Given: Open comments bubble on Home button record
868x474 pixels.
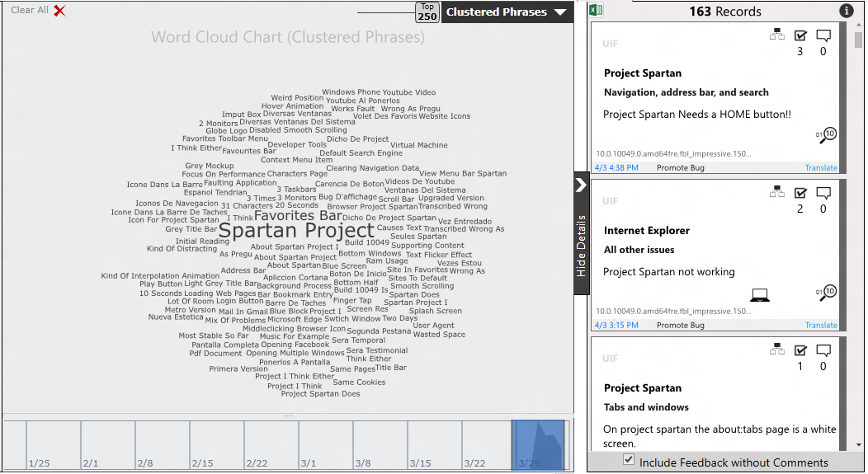Looking at the screenshot, I should point(823,36).
